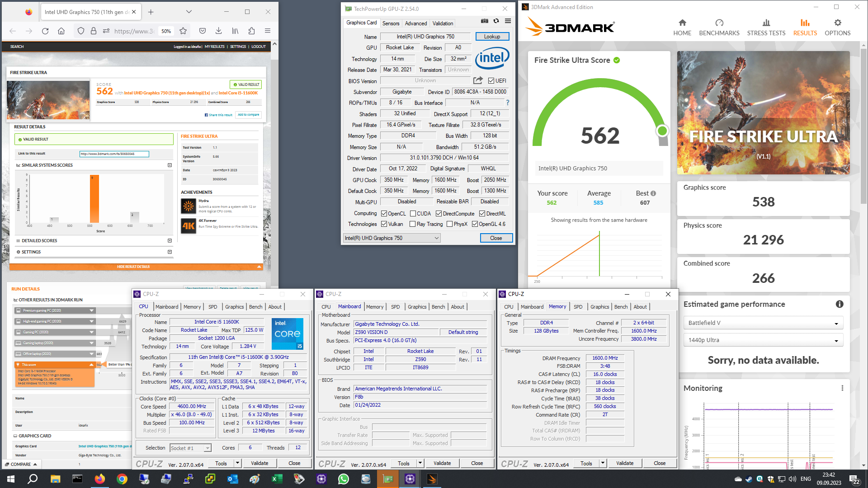
Task: Open 3DMark Results section
Action: pos(805,28)
